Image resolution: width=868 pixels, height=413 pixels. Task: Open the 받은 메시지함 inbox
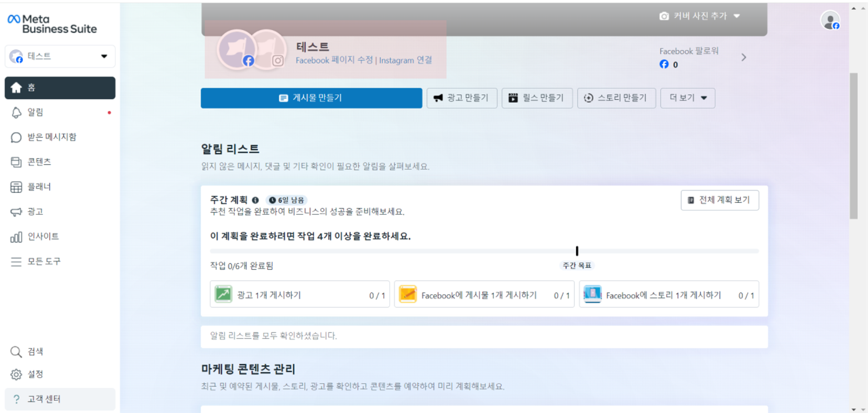[x=51, y=137]
